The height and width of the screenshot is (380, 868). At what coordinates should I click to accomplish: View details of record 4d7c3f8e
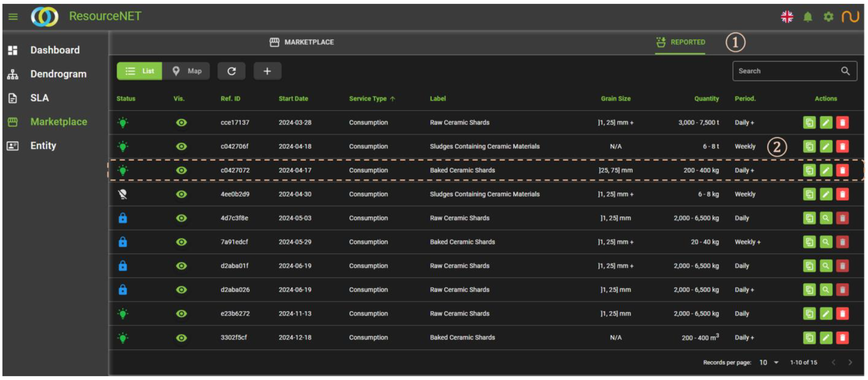point(825,218)
